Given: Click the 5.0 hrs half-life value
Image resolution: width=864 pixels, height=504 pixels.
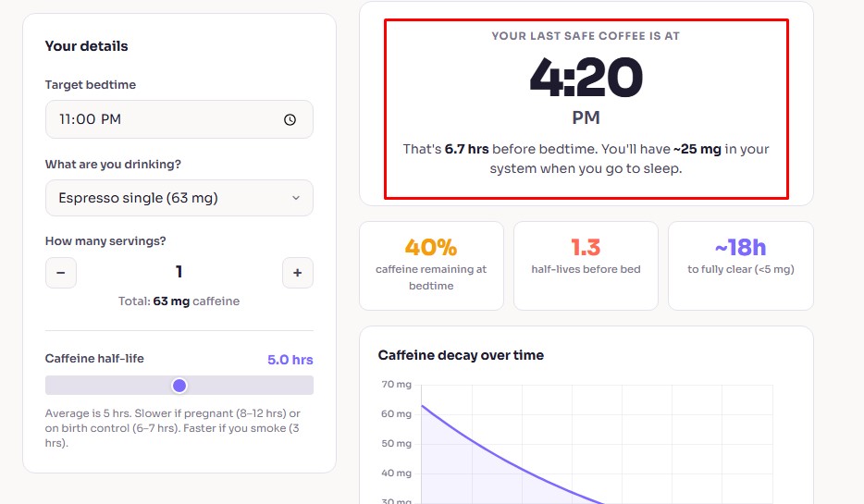Looking at the screenshot, I should pyautogui.click(x=290, y=360).
